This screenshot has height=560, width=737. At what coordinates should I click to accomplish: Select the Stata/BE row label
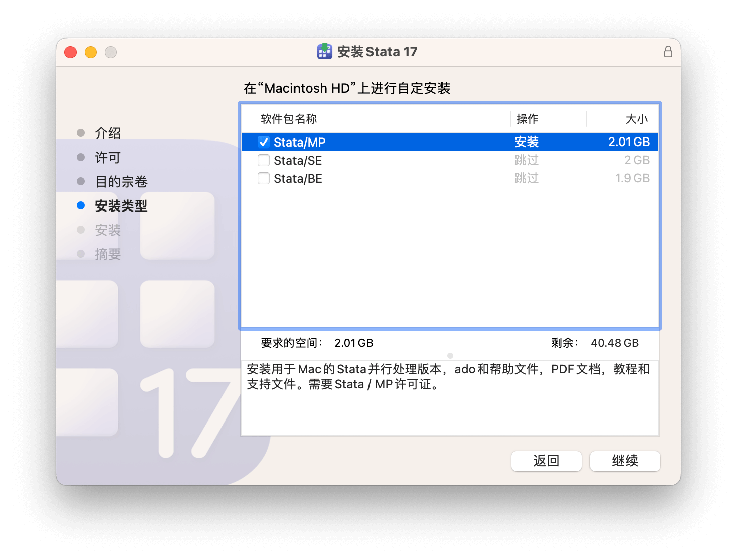(298, 179)
